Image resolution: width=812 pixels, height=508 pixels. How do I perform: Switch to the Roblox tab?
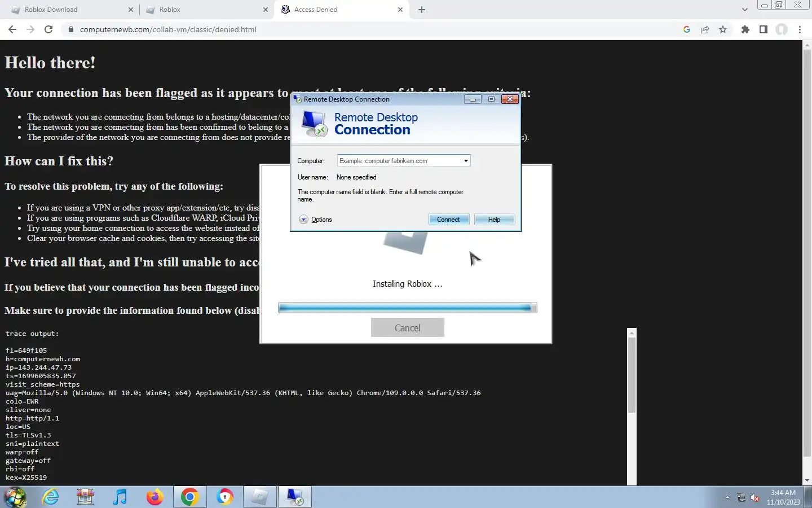point(206,10)
